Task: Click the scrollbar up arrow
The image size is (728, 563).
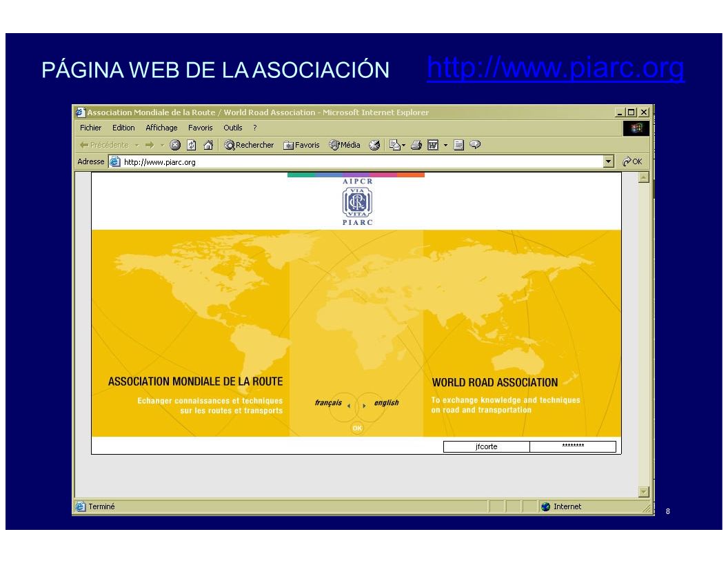Action: (643, 177)
